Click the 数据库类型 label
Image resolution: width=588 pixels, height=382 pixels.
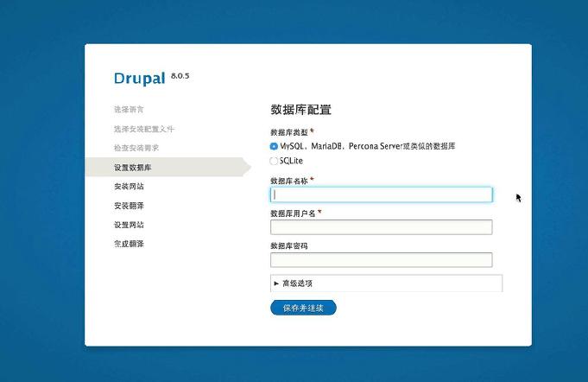click(289, 132)
